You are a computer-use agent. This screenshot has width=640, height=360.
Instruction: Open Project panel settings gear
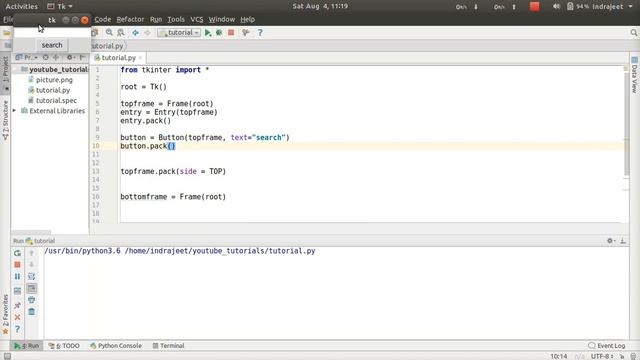coord(71,58)
